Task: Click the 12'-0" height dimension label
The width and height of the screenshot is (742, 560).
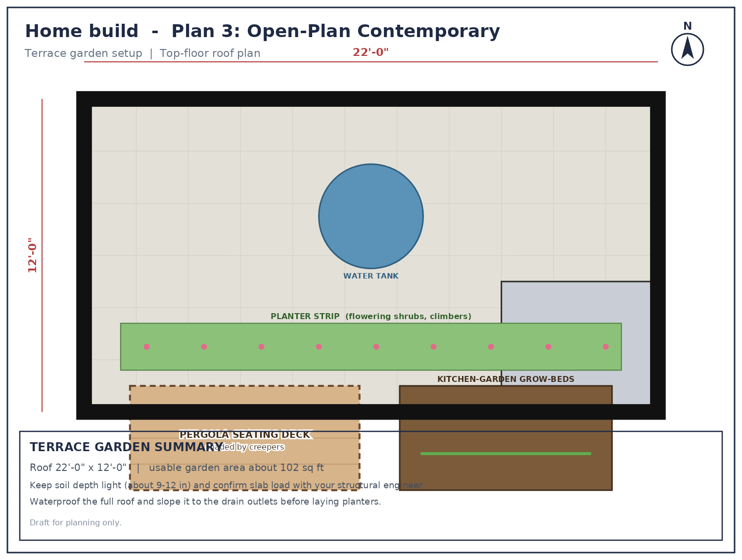Action: pos(33,255)
